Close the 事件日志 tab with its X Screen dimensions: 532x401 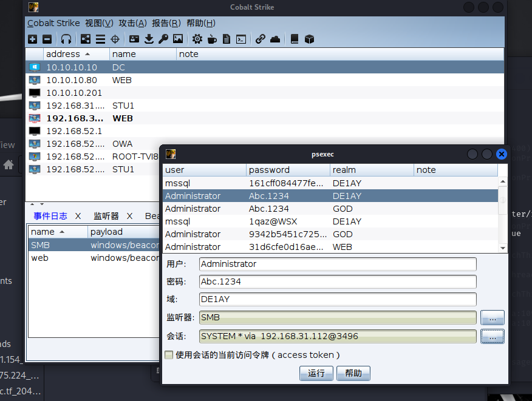(x=78, y=216)
